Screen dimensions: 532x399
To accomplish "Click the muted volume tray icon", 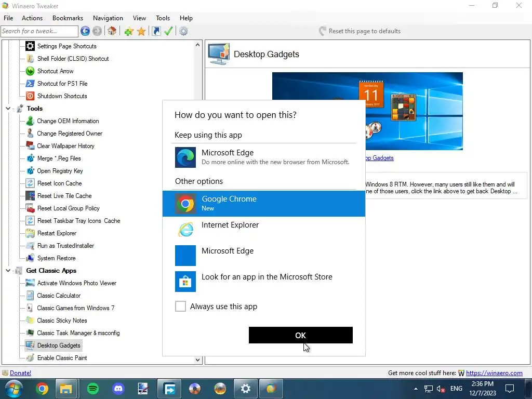I will point(441,389).
